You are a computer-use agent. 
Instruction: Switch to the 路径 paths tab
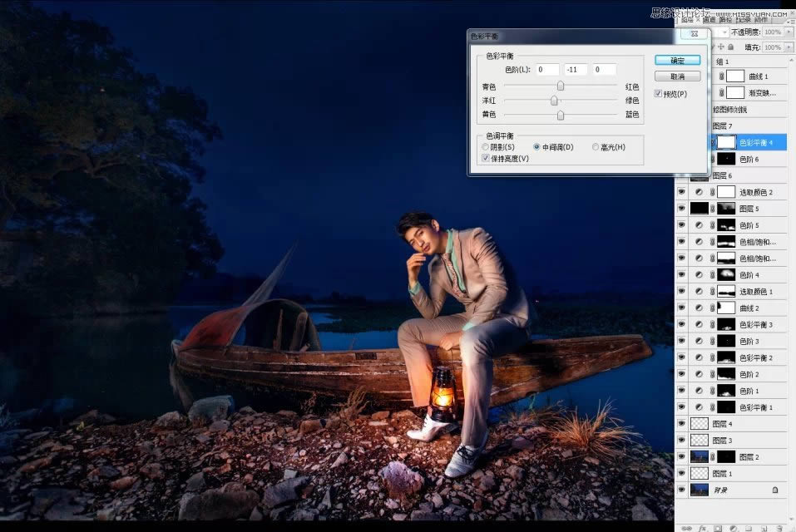point(725,20)
